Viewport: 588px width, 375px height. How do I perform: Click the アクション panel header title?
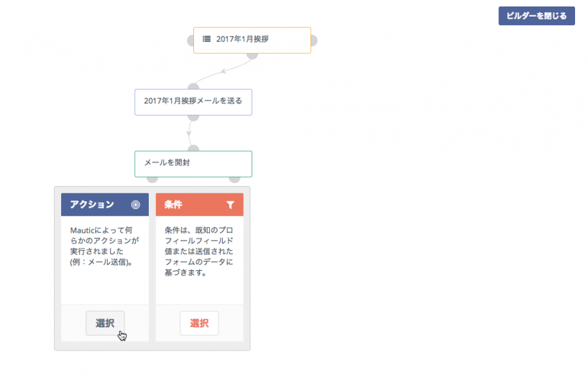92,205
